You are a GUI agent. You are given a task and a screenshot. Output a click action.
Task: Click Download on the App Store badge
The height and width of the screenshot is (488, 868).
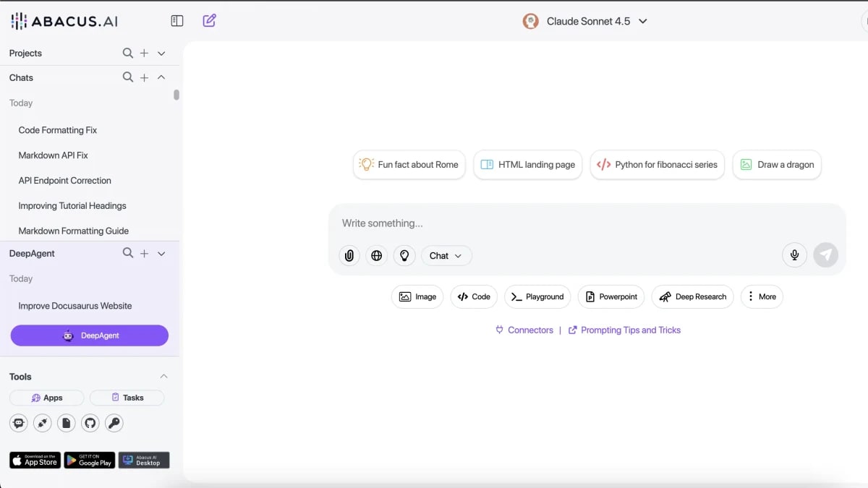tap(35, 460)
